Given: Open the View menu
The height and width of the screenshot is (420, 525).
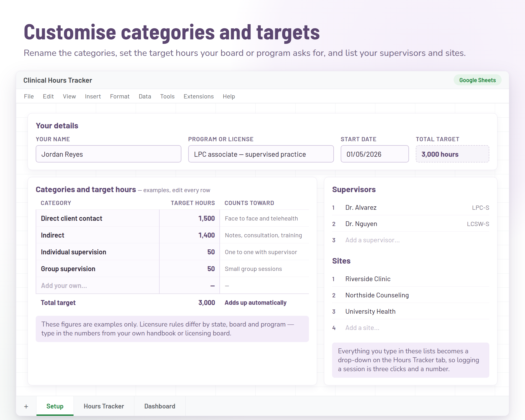Looking at the screenshot, I should [x=69, y=96].
